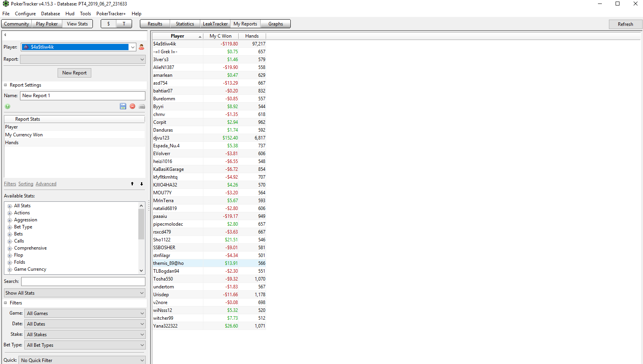Open the Configure menu
Screen dimensions: 643x364
click(25, 14)
